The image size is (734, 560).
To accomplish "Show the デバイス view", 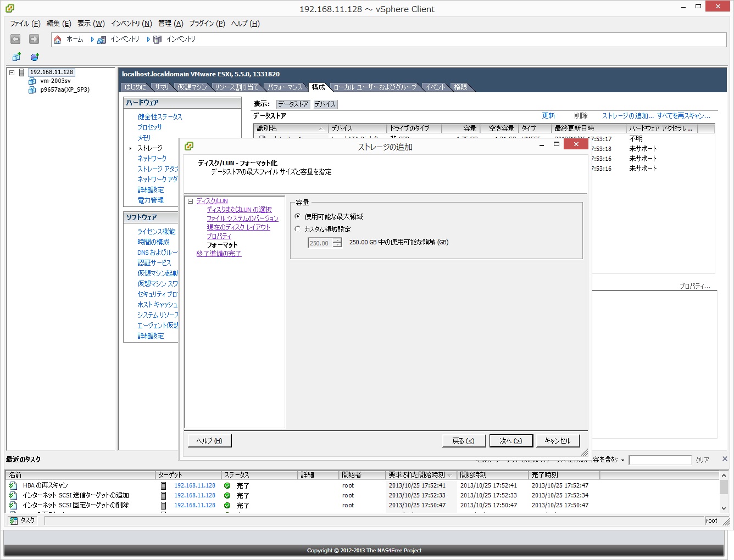I will (x=325, y=104).
